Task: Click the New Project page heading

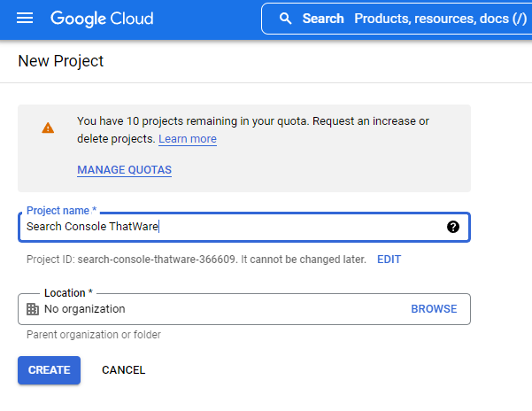Action: click(x=61, y=61)
